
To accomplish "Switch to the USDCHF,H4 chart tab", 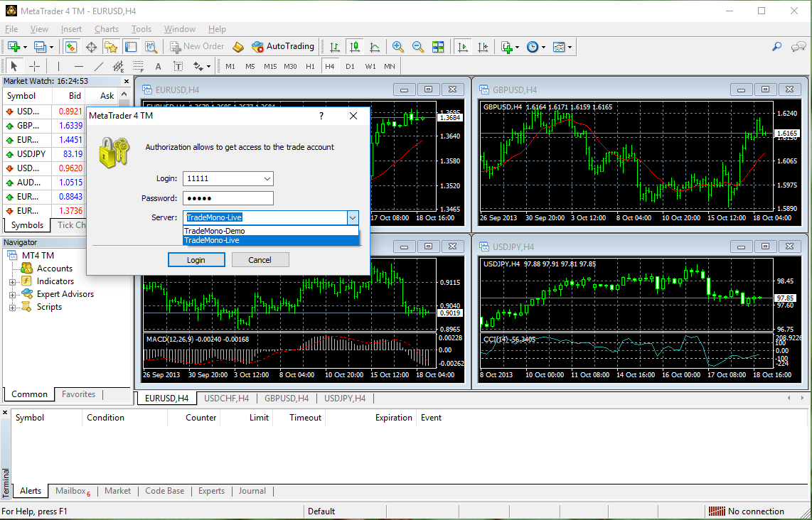I will (x=227, y=399).
